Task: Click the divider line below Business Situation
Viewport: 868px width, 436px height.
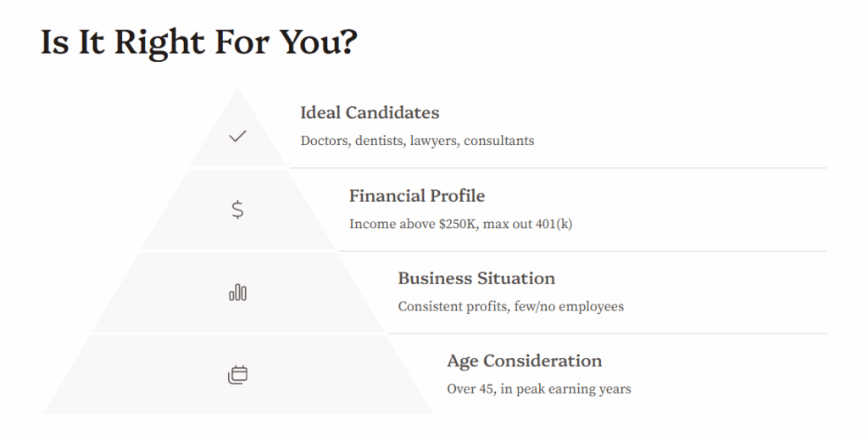Action: (x=607, y=333)
